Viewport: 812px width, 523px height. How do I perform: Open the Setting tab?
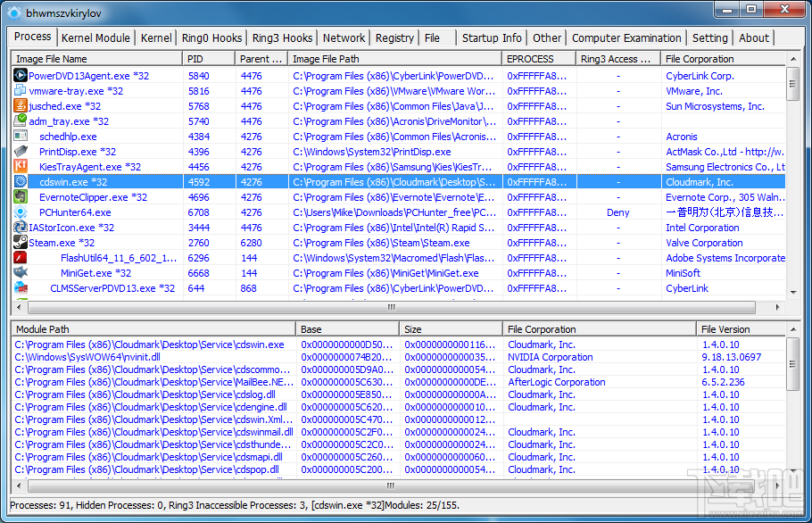pos(710,37)
